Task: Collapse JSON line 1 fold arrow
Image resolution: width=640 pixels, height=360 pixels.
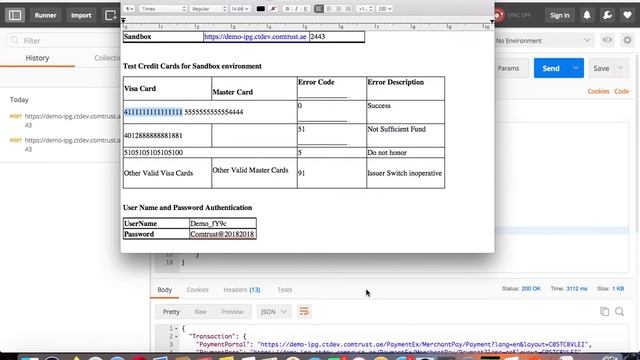Action: pos(176,329)
